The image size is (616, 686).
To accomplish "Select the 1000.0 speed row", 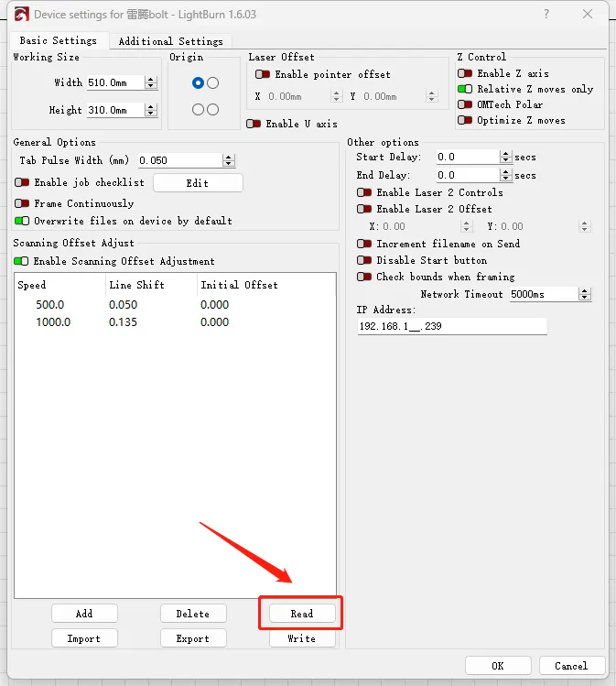I will coord(175,322).
